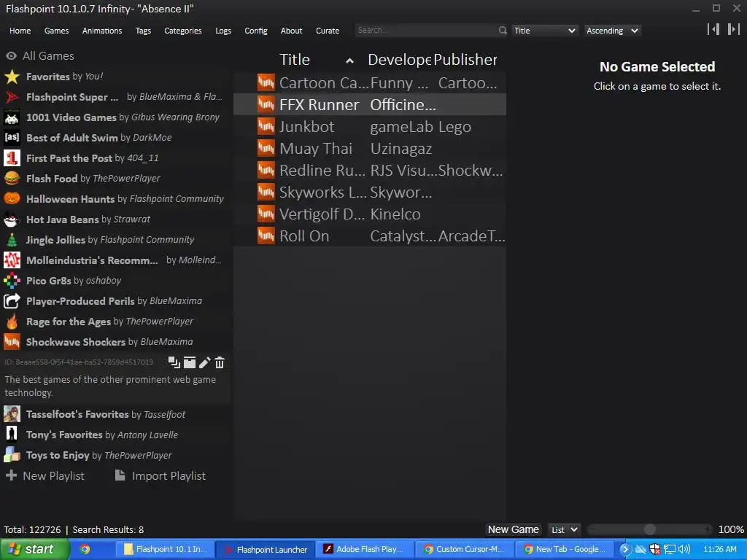Open the Config tab
This screenshot has height=560, width=747.
click(256, 31)
